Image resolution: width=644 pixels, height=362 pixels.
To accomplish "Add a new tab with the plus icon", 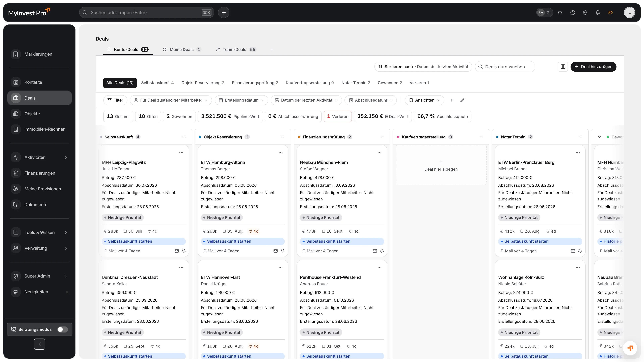I will click(x=272, y=50).
